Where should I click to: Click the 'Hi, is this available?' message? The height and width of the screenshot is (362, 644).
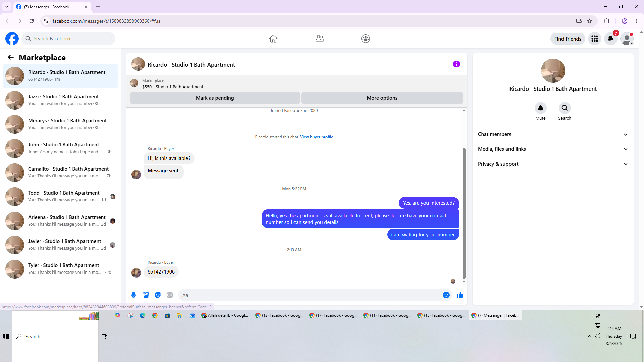[x=169, y=158]
